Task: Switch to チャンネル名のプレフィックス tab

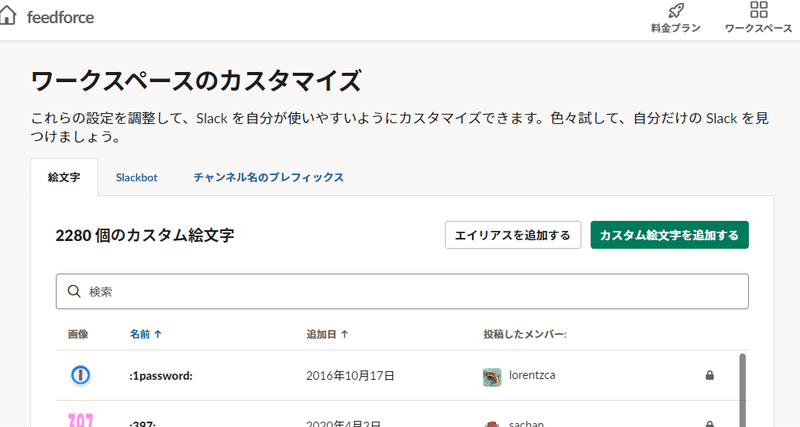Action: (x=268, y=178)
